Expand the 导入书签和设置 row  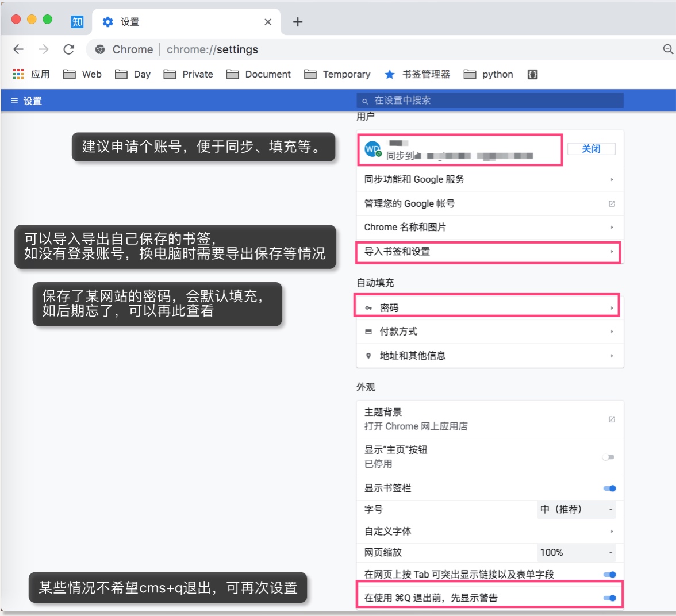489,252
